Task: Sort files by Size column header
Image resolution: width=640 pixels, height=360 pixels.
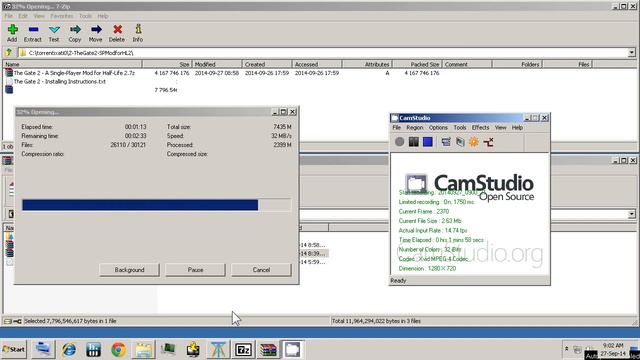Action: coord(167,64)
